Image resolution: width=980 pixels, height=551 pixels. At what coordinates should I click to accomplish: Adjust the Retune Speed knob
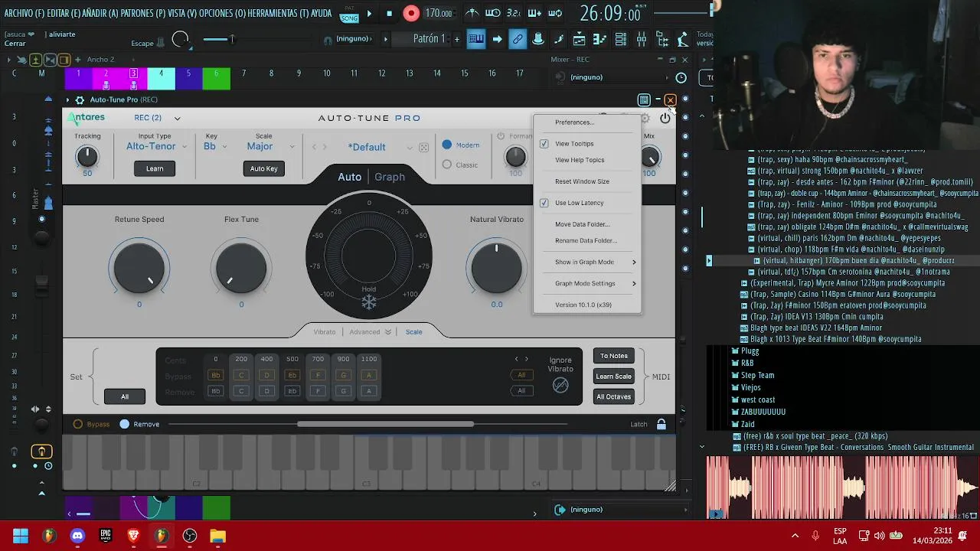tap(139, 268)
